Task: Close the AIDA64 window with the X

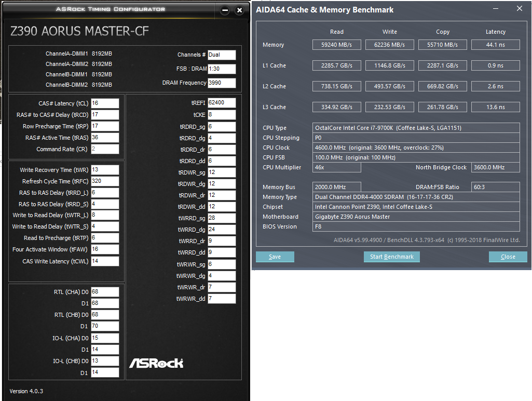Action: tap(520, 8)
